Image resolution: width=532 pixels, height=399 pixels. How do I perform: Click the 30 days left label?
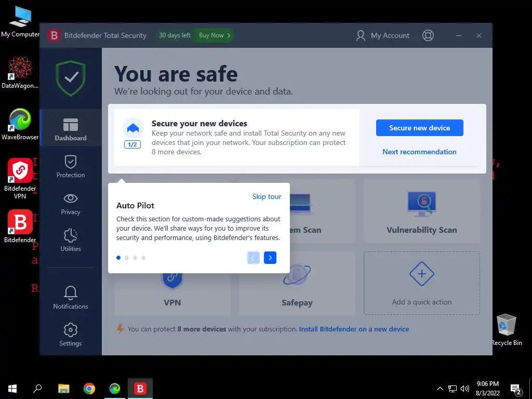click(175, 35)
